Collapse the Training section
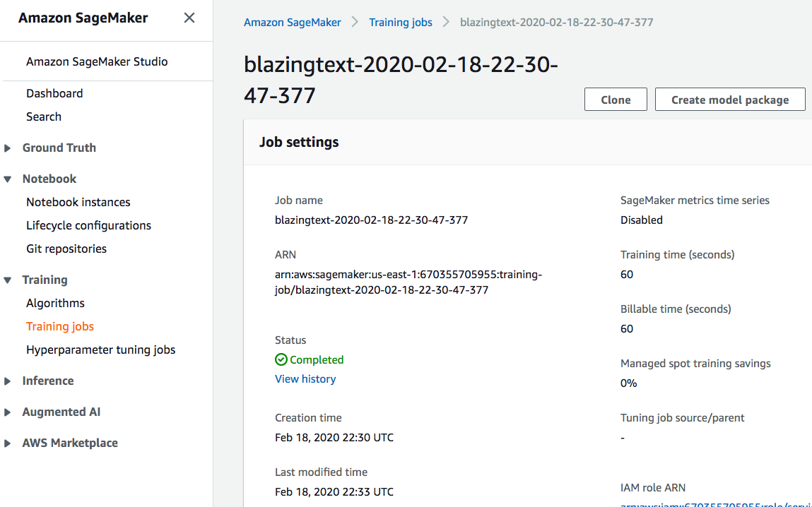The width and height of the screenshot is (812, 507). [x=7, y=280]
